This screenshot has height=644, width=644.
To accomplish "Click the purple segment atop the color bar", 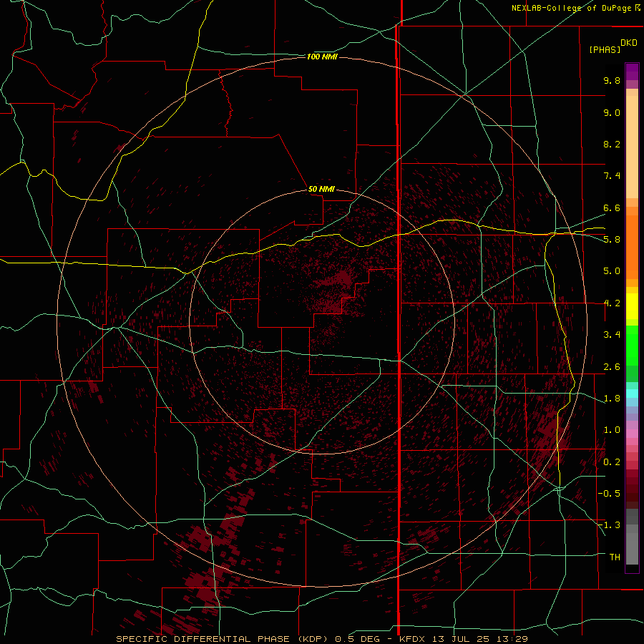I will tap(632, 72).
